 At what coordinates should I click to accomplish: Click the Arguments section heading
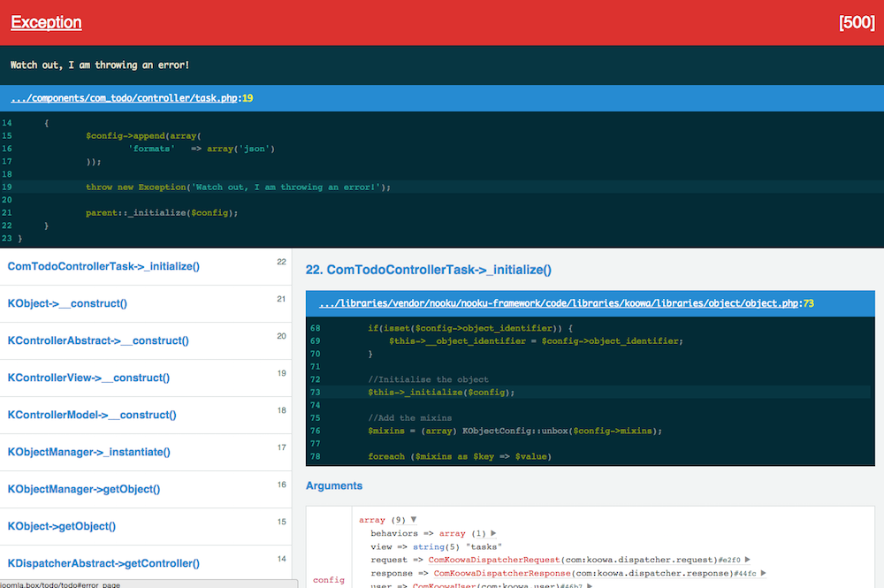point(334,486)
